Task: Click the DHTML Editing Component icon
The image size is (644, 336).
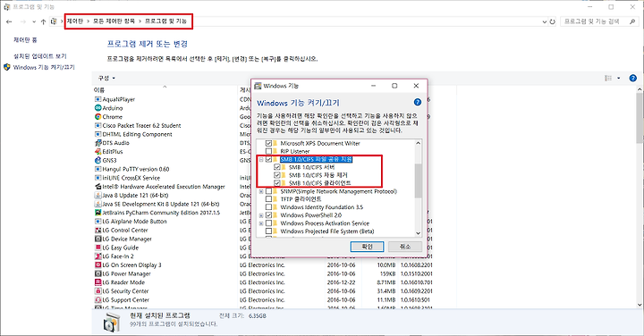Action: [97, 134]
